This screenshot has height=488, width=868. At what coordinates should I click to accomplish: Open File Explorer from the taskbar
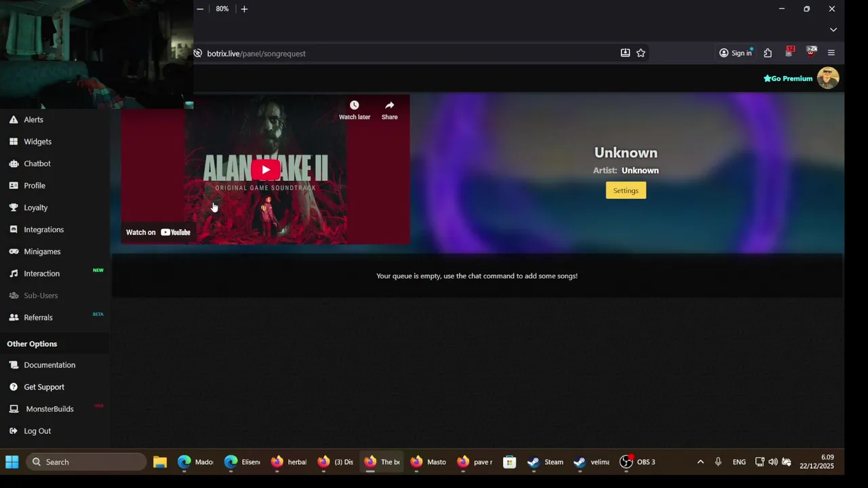[160, 462]
